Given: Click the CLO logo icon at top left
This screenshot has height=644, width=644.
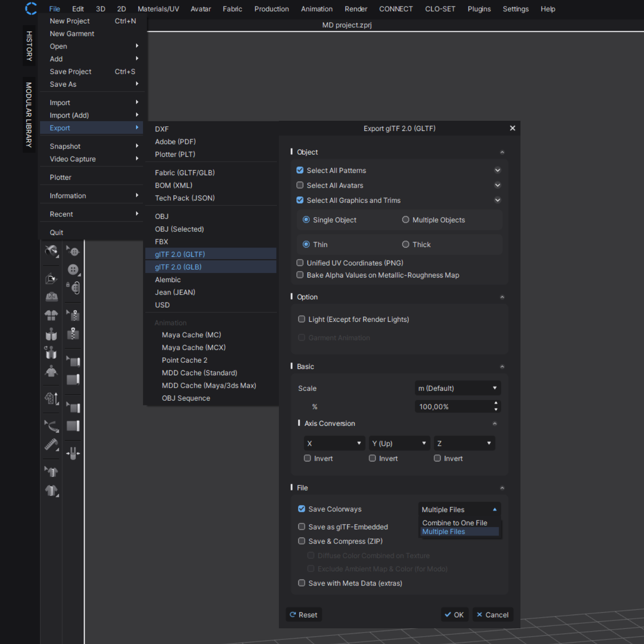Looking at the screenshot, I should (x=31, y=8).
